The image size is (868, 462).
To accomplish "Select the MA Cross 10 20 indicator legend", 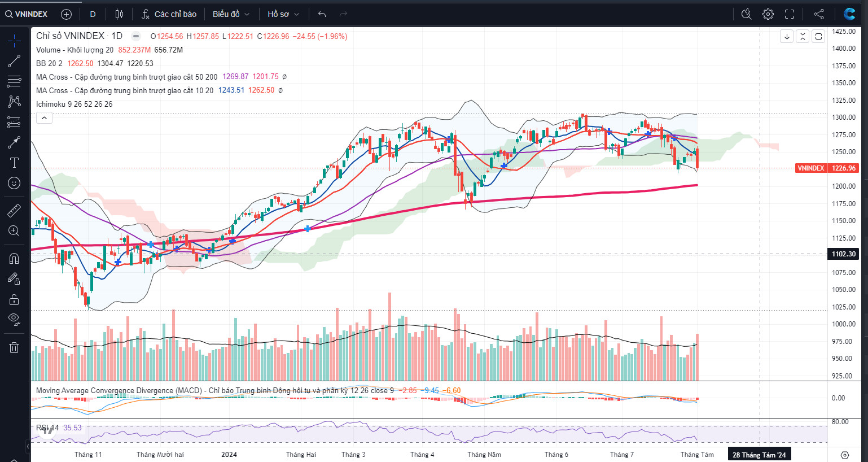I will point(125,90).
